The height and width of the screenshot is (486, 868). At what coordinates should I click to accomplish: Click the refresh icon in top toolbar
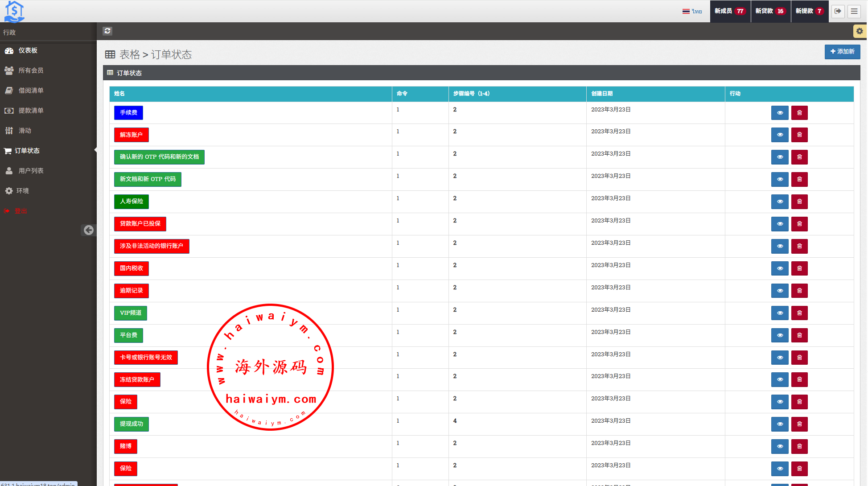(107, 31)
